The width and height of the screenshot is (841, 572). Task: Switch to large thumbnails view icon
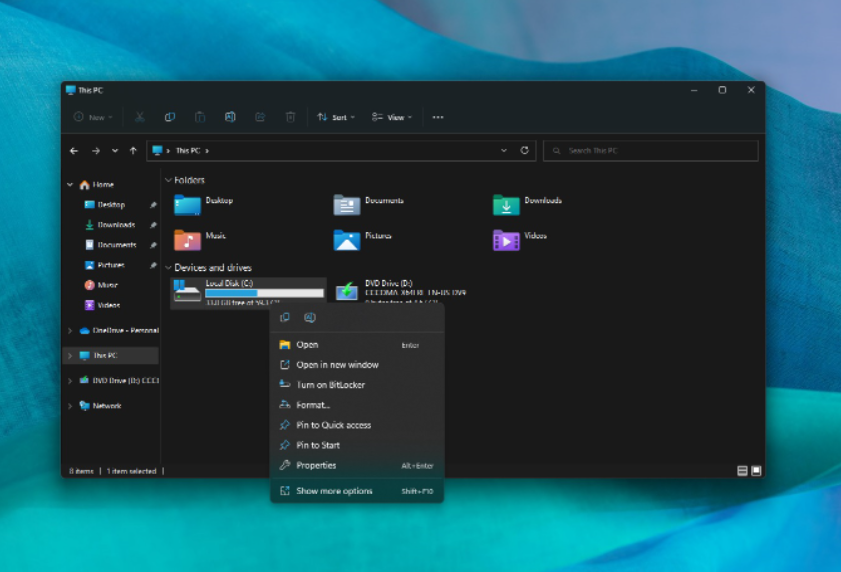[x=756, y=471]
